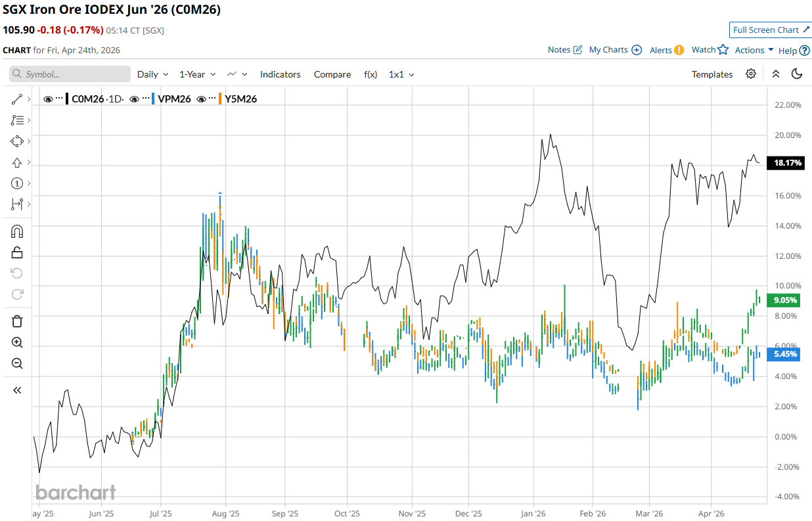Select the arrow shape tool
812x521 pixels.
pos(17,162)
